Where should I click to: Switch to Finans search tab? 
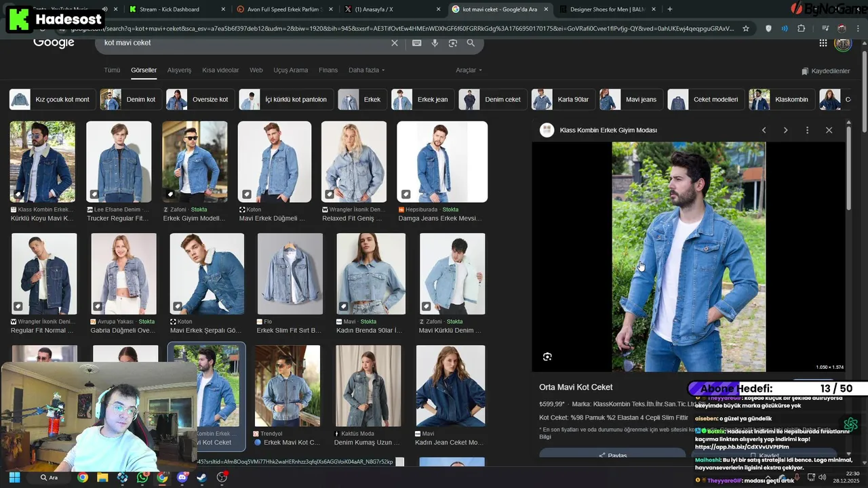point(328,70)
